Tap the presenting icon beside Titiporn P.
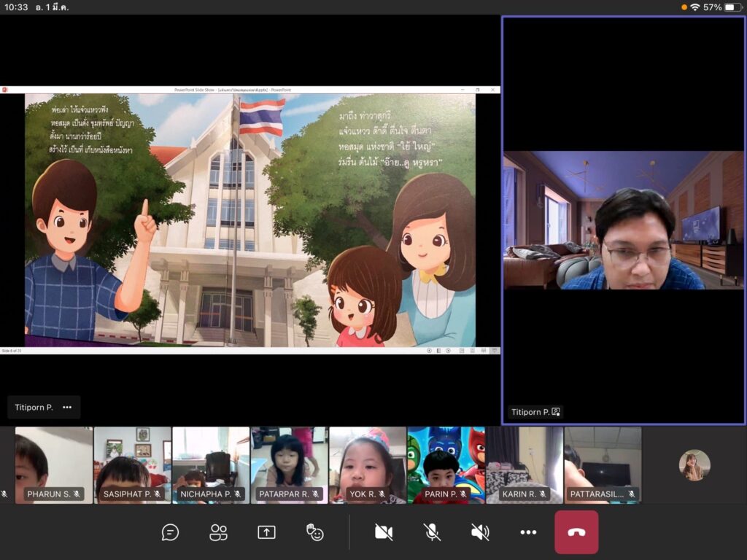The height and width of the screenshot is (560, 747). point(556,412)
